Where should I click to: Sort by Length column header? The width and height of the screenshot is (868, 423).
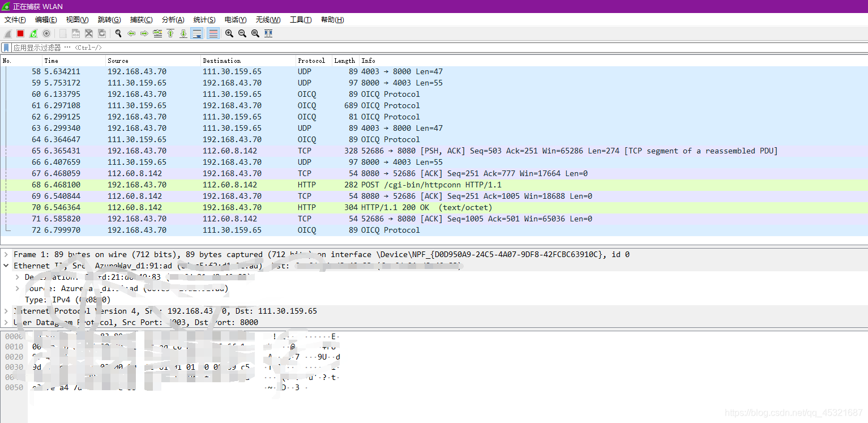coord(345,61)
